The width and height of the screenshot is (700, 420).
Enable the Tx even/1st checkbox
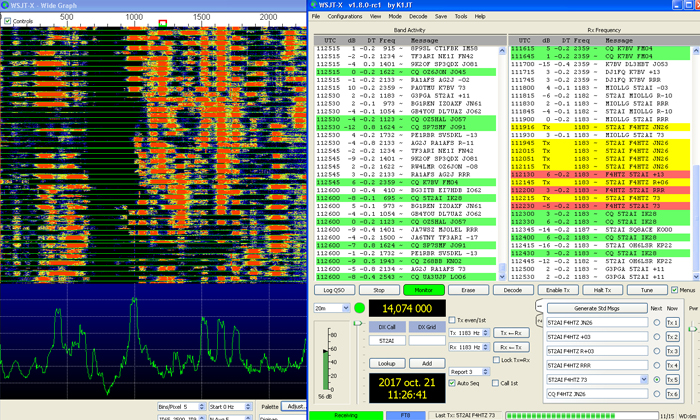click(x=452, y=320)
